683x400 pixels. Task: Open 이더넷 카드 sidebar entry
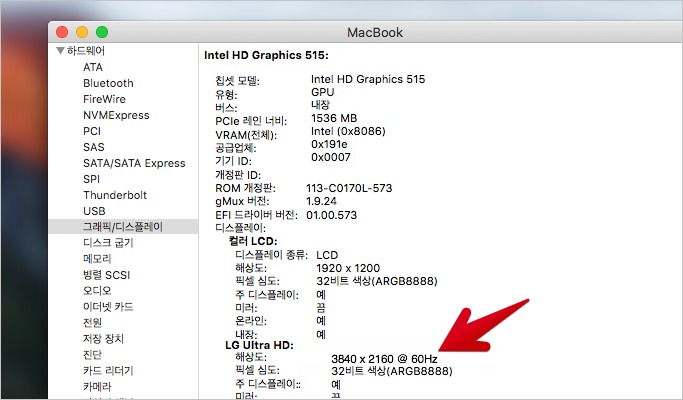pyautogui.click(x=108, y=307)
